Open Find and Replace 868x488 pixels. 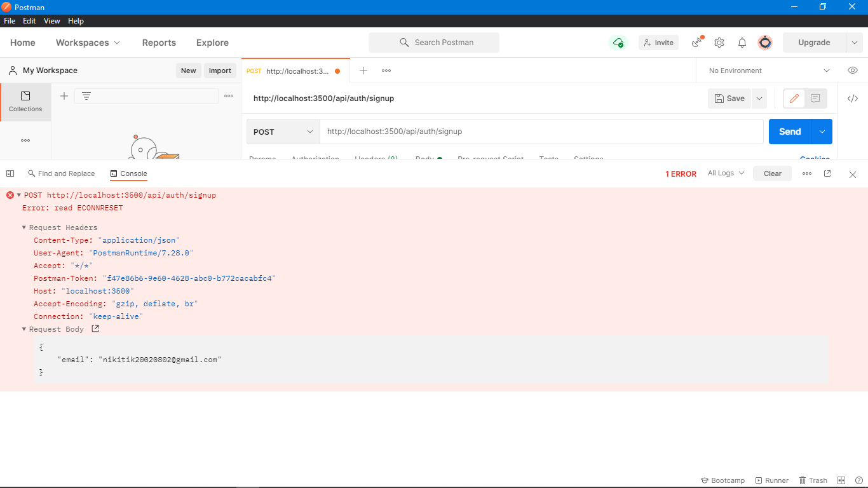click(x=62, y=173)
